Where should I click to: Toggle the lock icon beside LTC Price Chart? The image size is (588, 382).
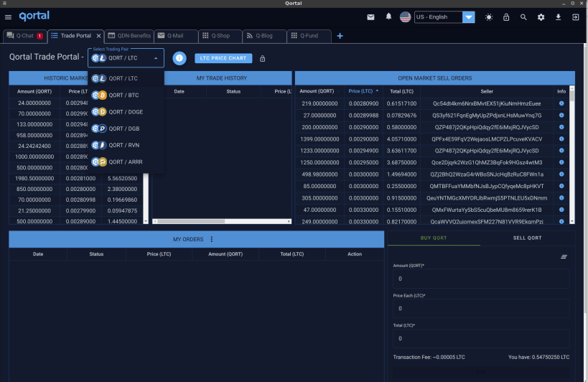tap(263, 58)
